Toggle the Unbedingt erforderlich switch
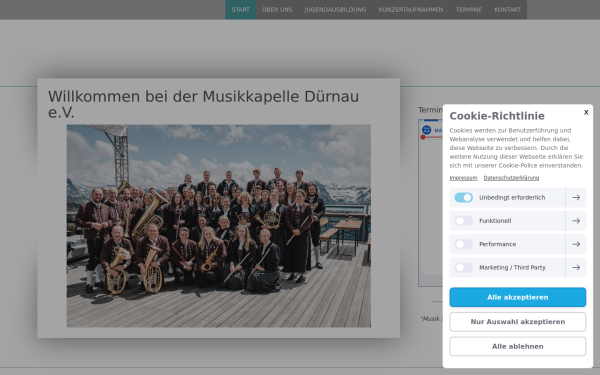The width and height of the screenshot is (600, 375). click(x=463, y=197)
